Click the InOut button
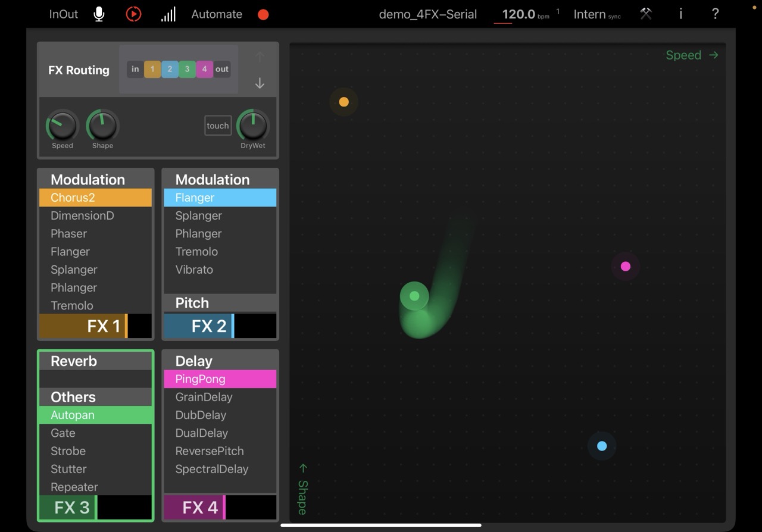 click(63, 14)
